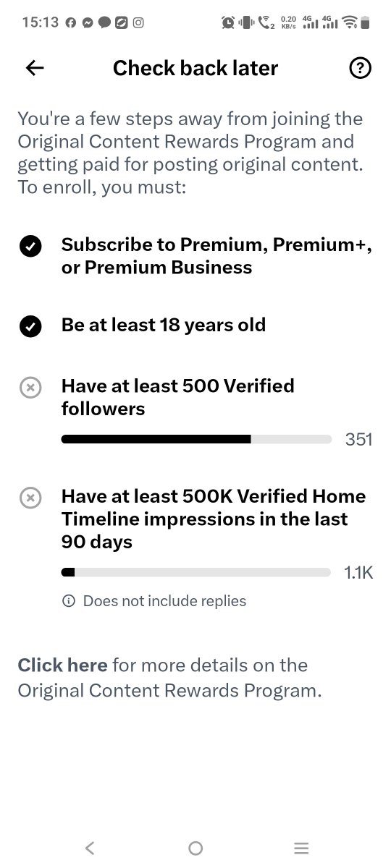Tap the Home Timeline impressions progress bar

(196, 572)
